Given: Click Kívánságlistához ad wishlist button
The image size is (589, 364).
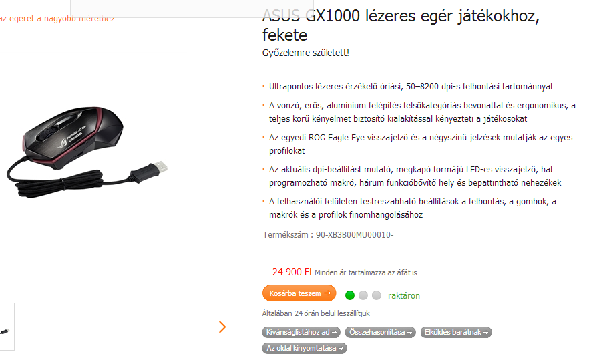Looking at the screenshot, I should [x=301, y=332].
